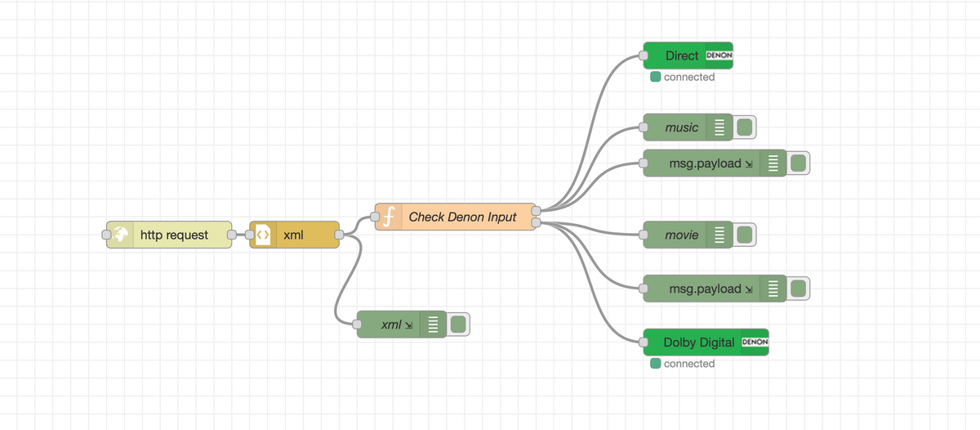Click second output port of Check Denon Input

point(536,222)
